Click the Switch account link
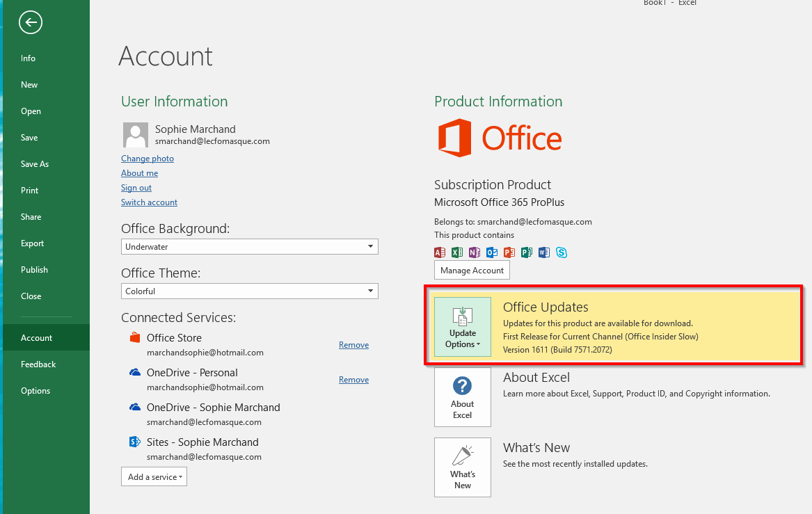The width and height of the screenshot is (812, 514). pyautogui.click(x=149, y=202)
